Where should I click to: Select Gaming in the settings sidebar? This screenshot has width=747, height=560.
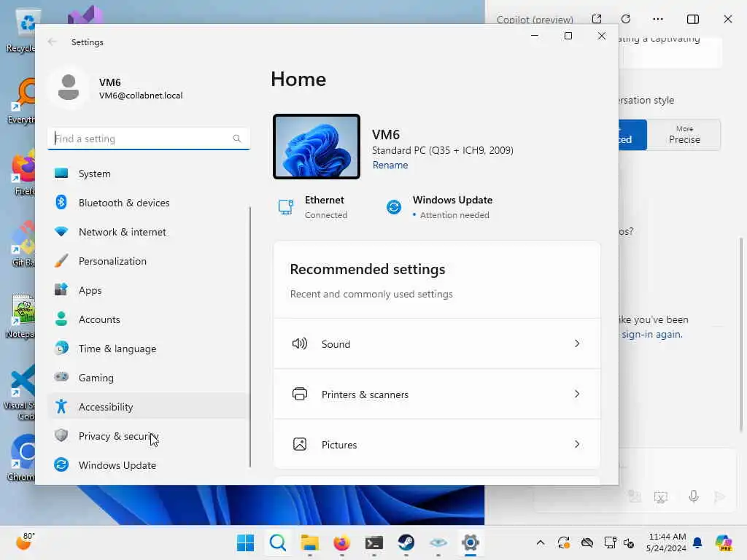148,378
